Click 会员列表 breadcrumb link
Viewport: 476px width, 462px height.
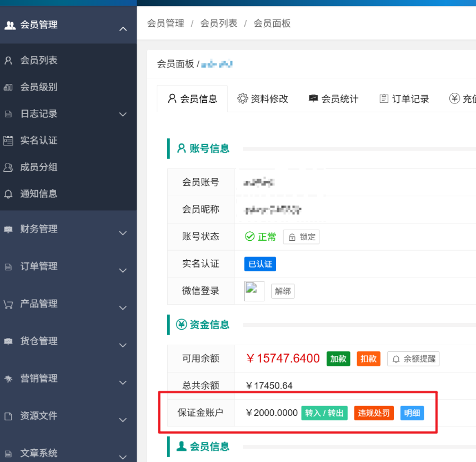tap(219, 23)
